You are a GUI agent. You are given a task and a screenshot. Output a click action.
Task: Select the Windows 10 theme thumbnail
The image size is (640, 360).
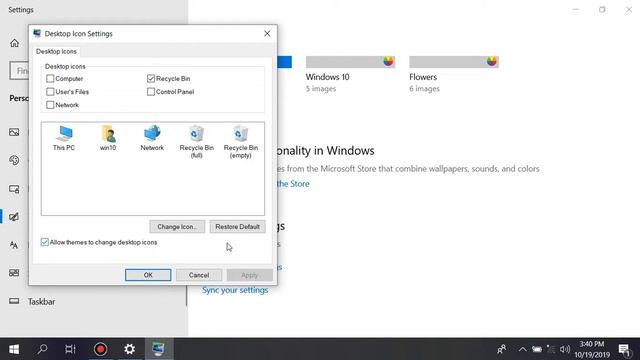tap(350, 62)
